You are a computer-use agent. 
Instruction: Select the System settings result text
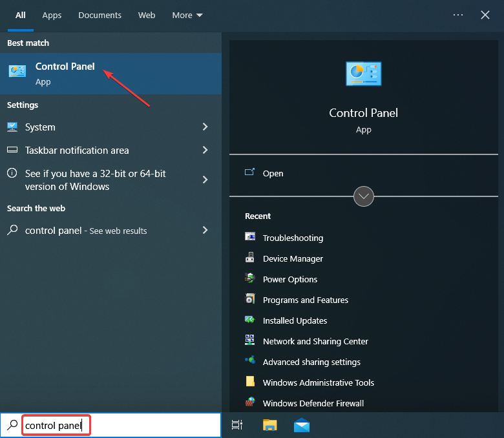coord(40,127)
